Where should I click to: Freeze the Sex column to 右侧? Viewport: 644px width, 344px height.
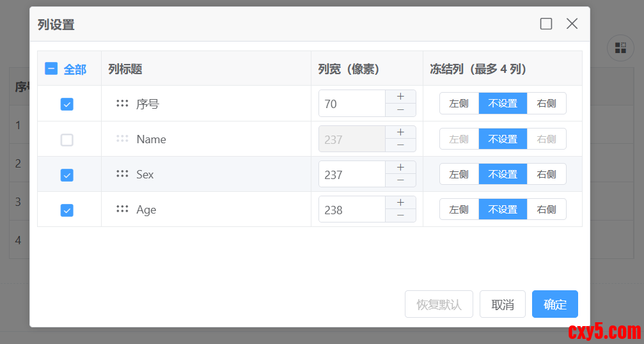click(x=546, y=174)
